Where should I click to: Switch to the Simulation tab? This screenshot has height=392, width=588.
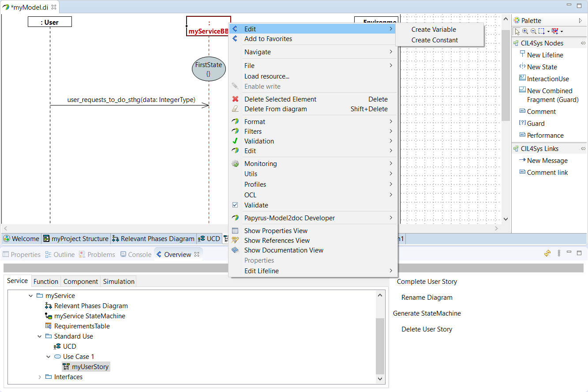point(119,281)
